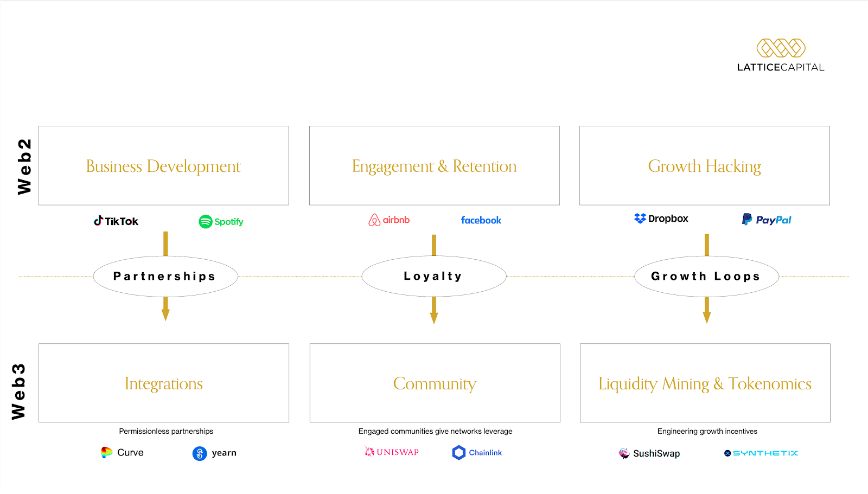Click the Liquidity Mining & Tokenomics box
This screenshot has height=494, width=868.
pos(705,383)
